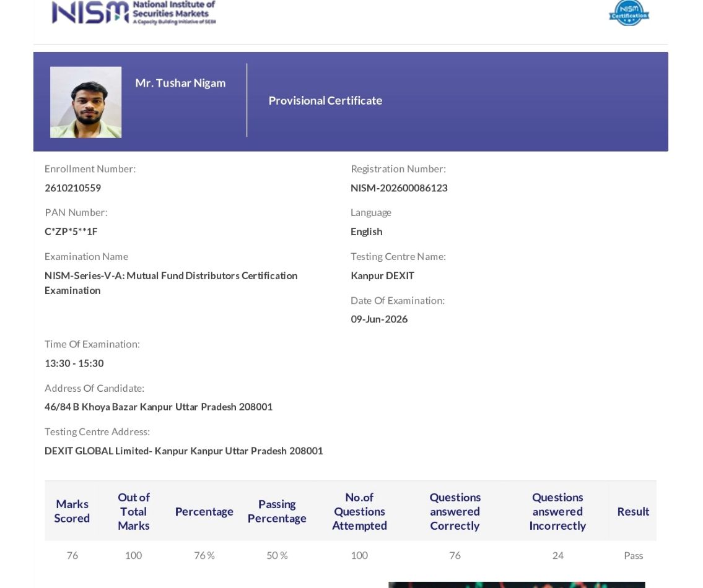Select the time 13:30 - 15:30
Viewport: 703px width, 588px height.
tap(74, 363)
